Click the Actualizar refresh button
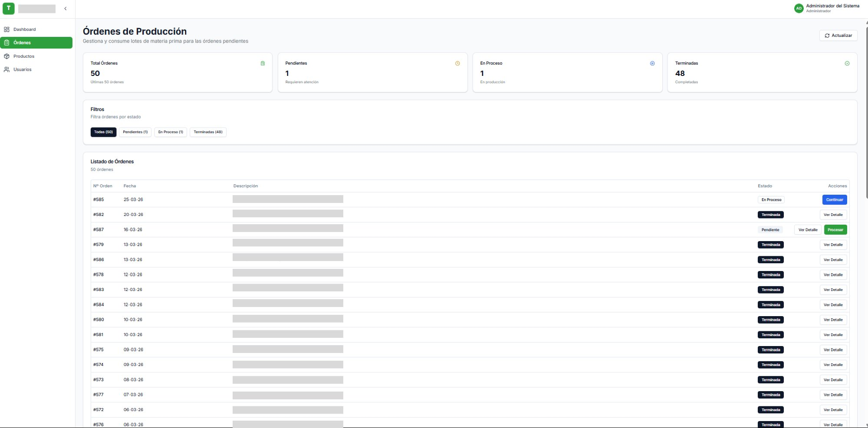Screen dimensions: 868x428 click(x=838, y=36)
